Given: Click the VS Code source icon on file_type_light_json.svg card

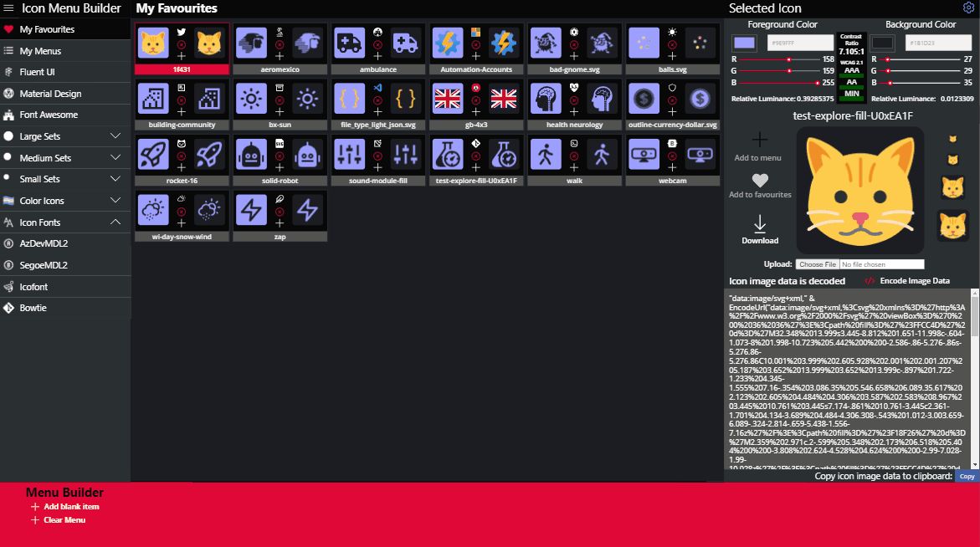Looking at the screenshot, I should pos(377,88).
